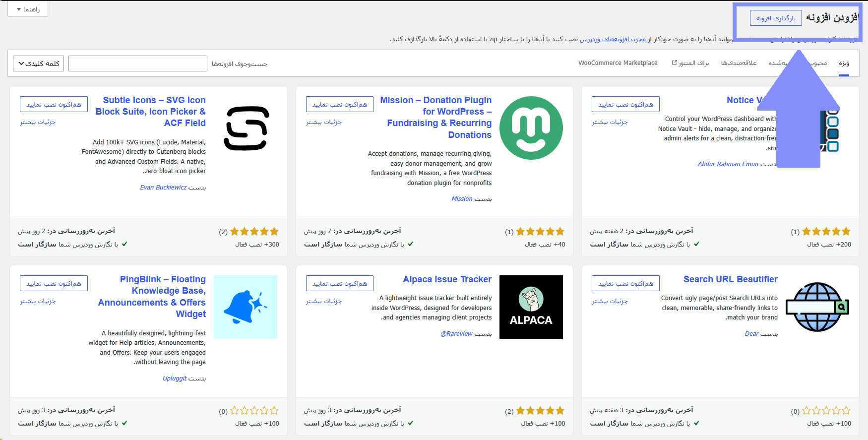Click the external link icon beside 'برای المنتور'
This screenshot has width=868, height=440.
point(675,63)
